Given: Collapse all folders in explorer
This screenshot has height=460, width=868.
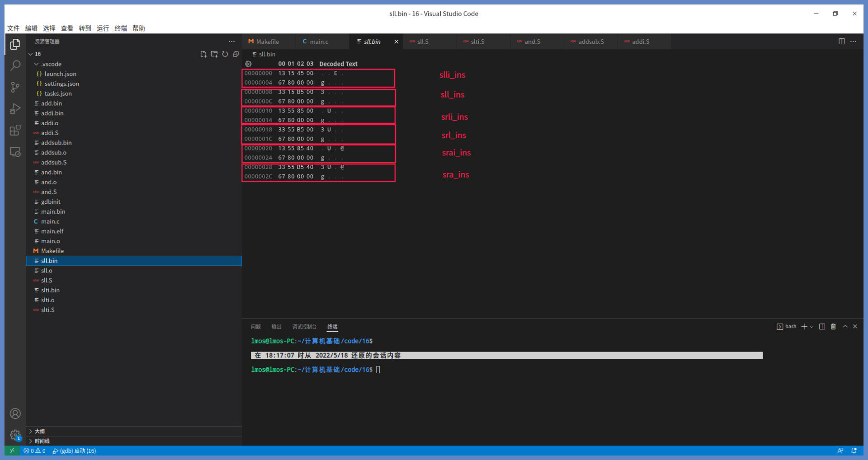Looking at the screenshot, I should coord(236,54).
